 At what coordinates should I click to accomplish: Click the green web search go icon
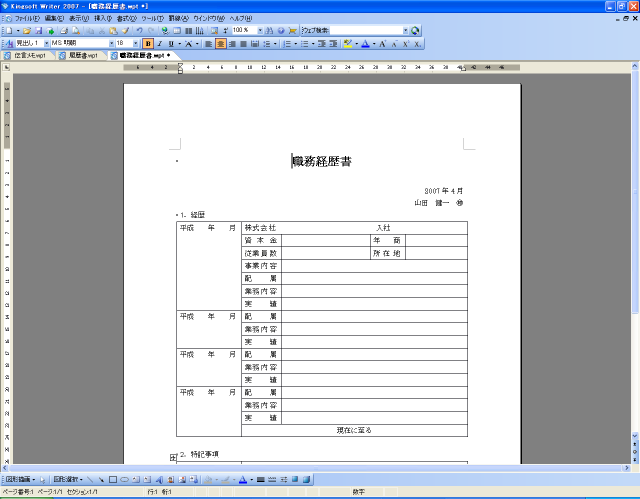coord(415,31)
